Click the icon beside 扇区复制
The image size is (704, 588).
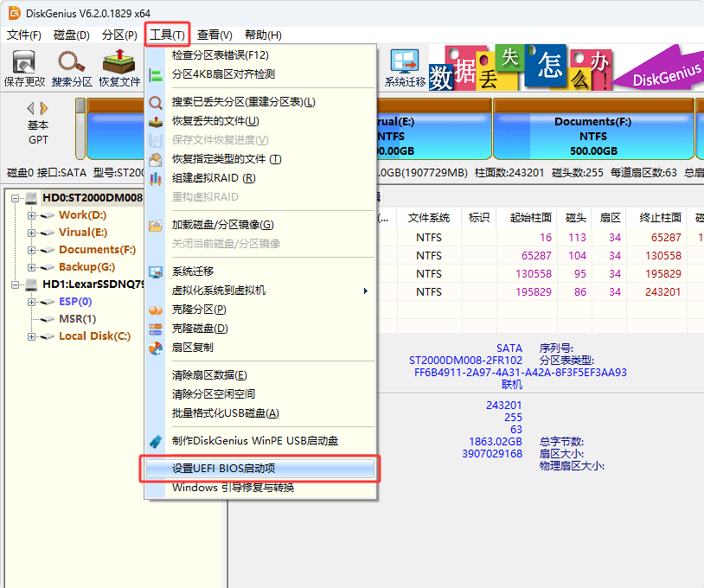pos(156,348)
